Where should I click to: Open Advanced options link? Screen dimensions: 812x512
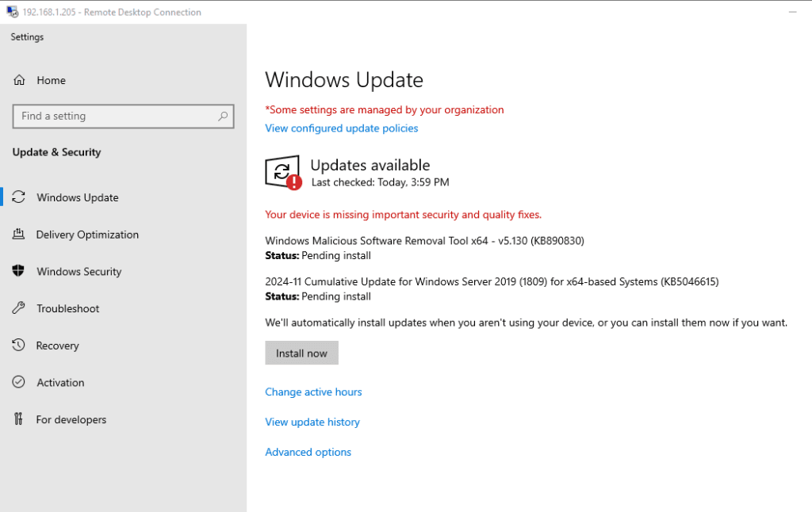(x=308, y=452)
